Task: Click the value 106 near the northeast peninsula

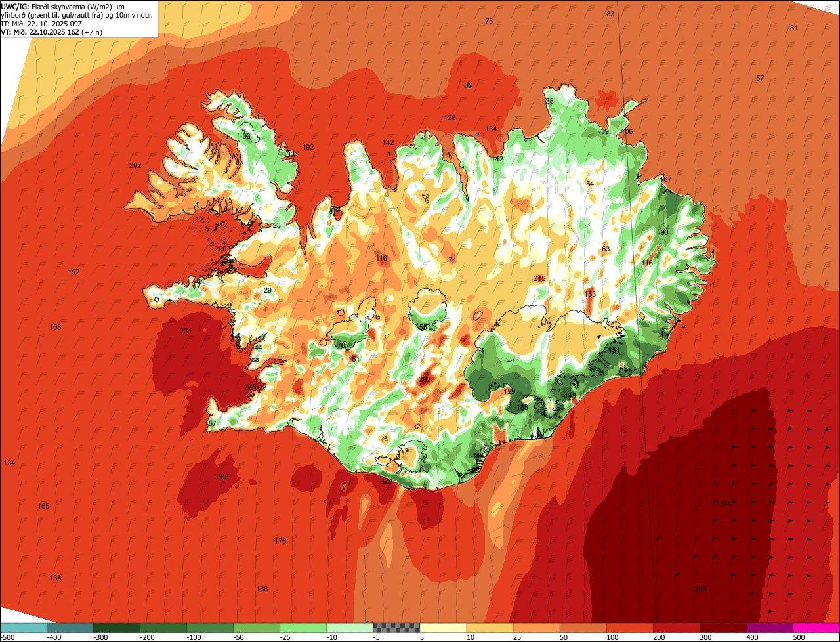Action: (x=627, y=131)
